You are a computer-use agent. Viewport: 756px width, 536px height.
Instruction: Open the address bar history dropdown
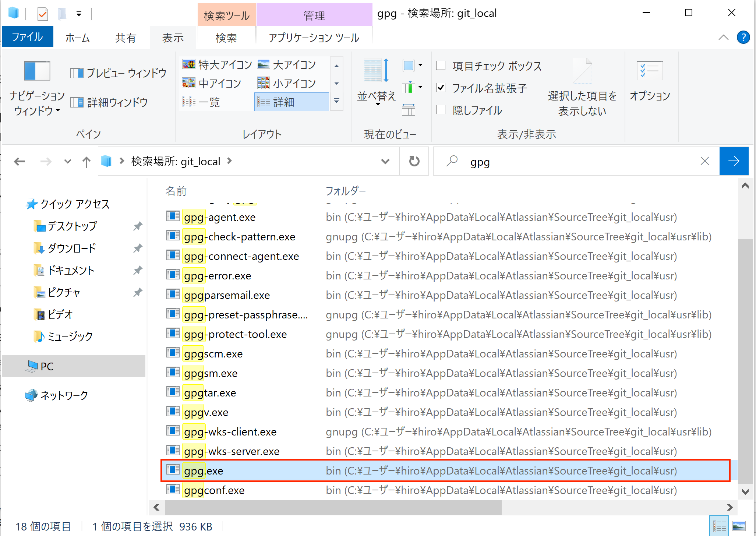point(385,161)
